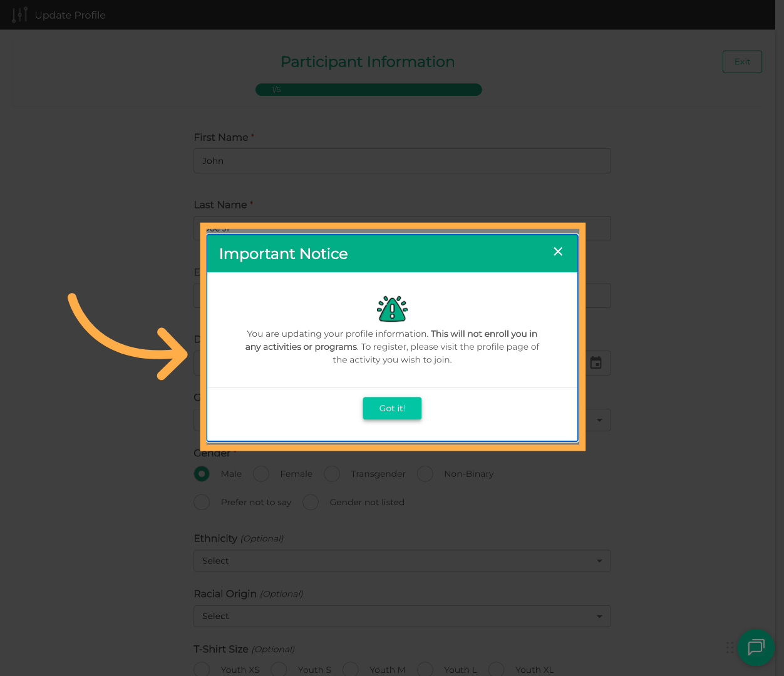Click the Exit button

coord(742,62)
